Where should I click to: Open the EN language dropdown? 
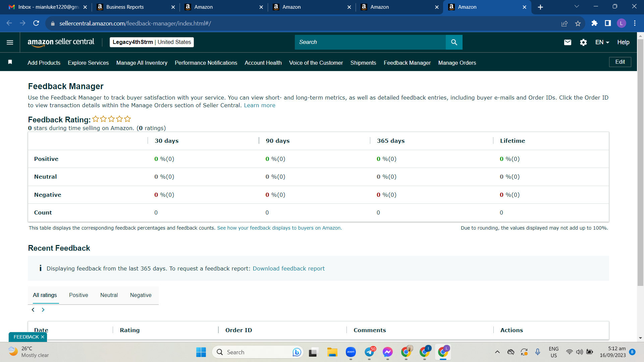coord(602,42)
